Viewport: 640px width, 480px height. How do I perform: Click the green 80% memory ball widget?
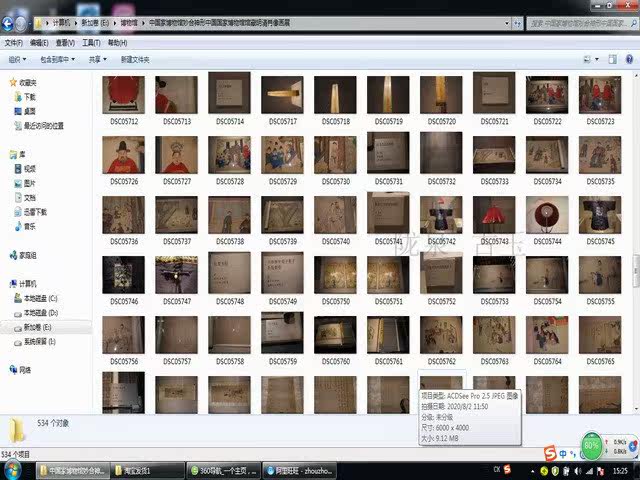click(x=591, y=445)
